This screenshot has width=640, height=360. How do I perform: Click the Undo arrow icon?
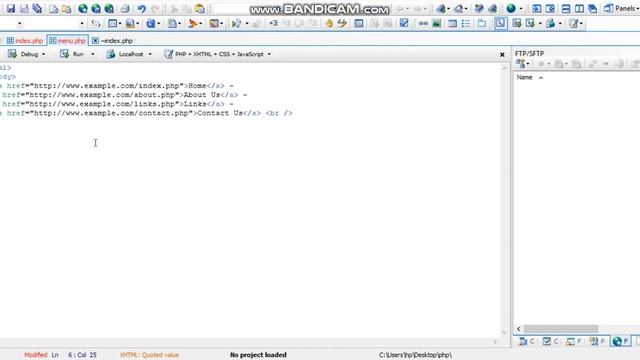141,9
